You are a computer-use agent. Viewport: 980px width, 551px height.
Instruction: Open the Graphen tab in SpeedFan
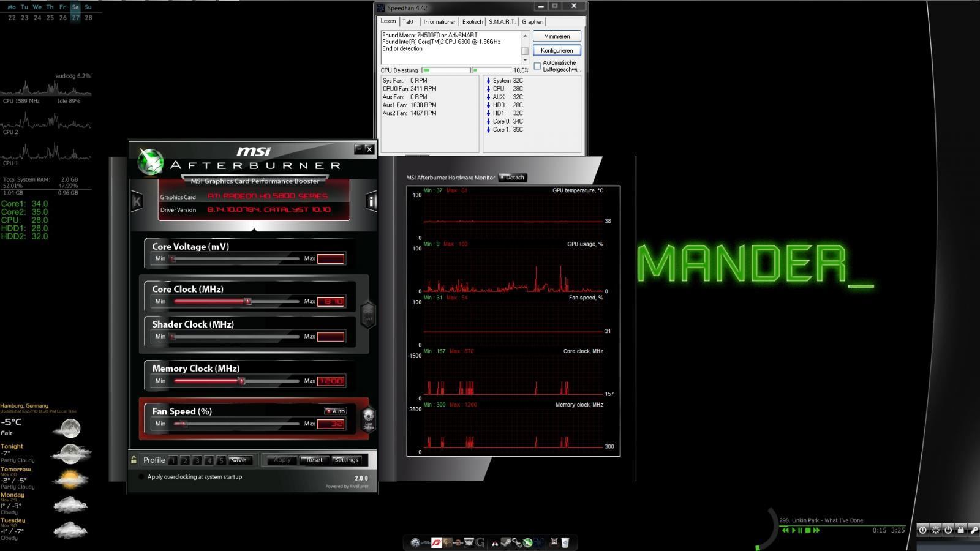532,22
